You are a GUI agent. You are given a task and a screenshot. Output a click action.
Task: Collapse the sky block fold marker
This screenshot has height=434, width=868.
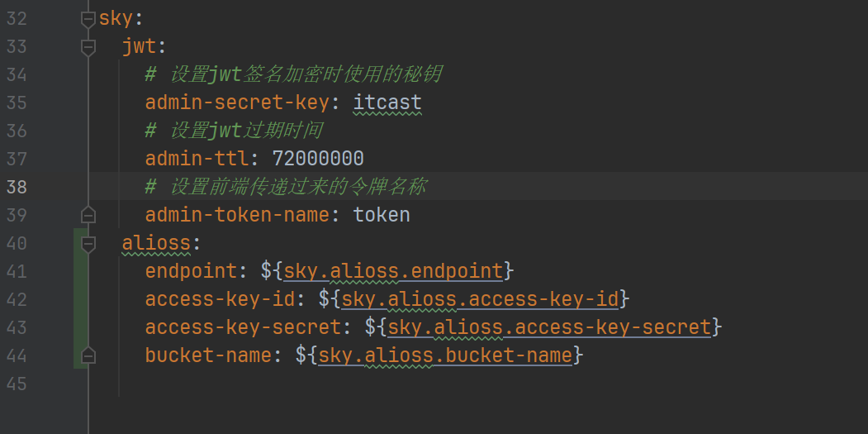[88, 19]
